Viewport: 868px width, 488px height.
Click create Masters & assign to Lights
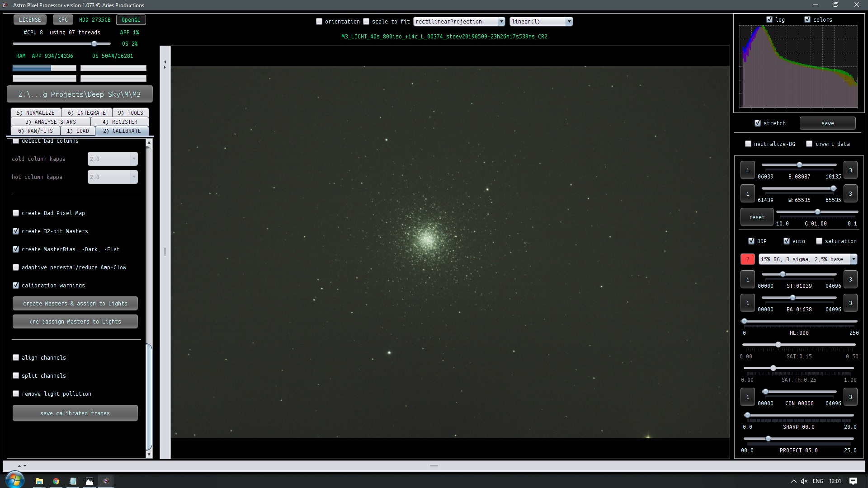(75, 303)
